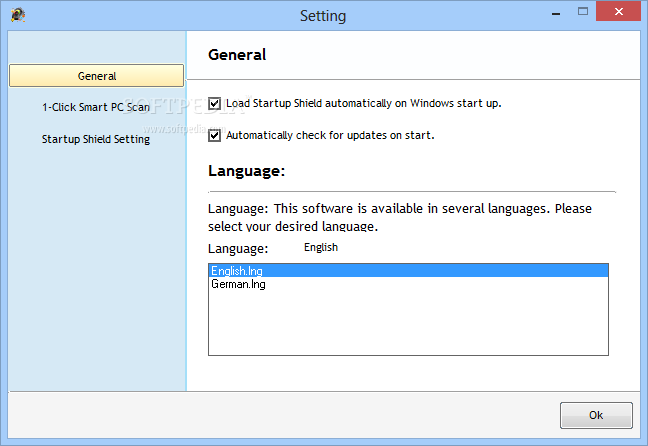648x446 pixels.
Task: Click the app icon in title bar
Action: click(x=17, y=15)
